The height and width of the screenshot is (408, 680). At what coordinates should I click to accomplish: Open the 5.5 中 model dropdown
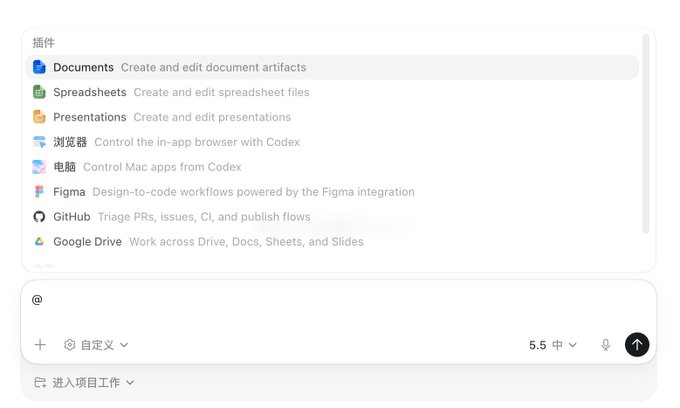pyautogui.click(x=553, y=345)
